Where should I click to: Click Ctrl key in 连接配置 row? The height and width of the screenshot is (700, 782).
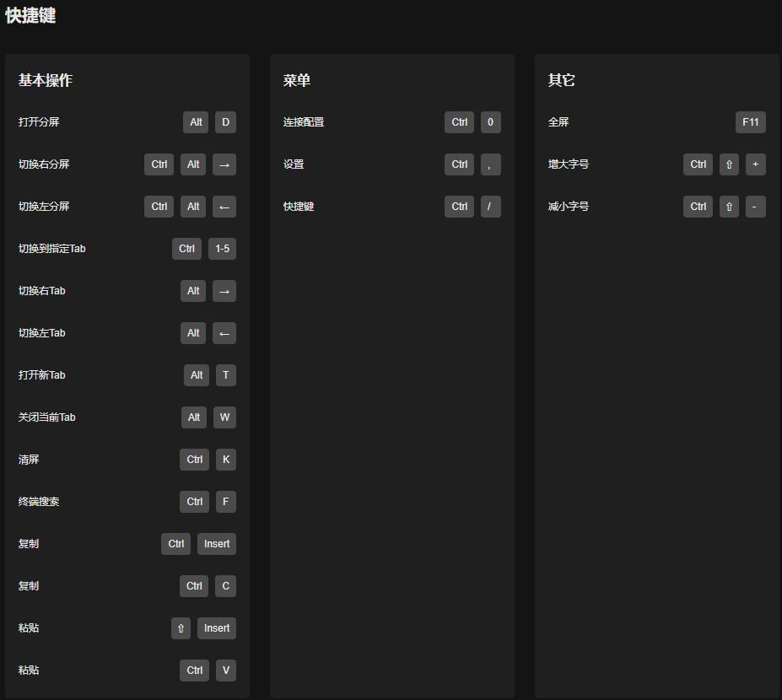coord(459,122)
